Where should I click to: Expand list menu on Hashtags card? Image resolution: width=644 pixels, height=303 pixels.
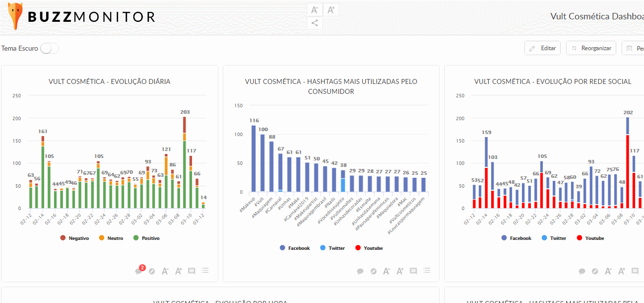427,271
